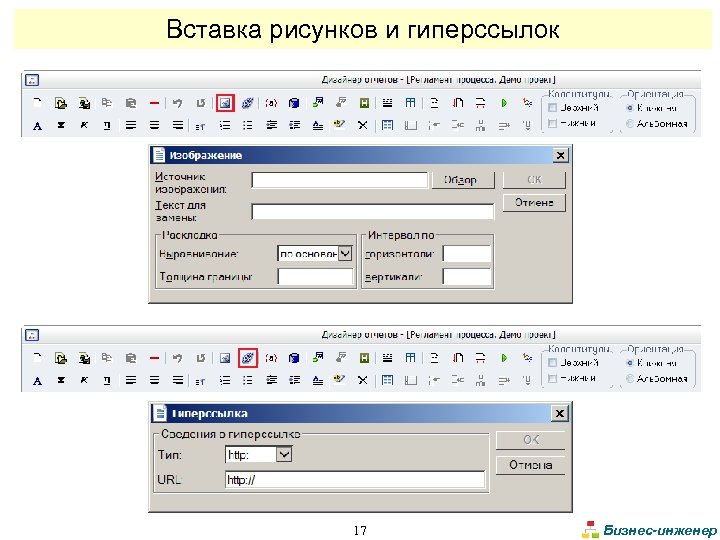Select Книжная orientation in the lower toolbar

[x=630, y=363]
